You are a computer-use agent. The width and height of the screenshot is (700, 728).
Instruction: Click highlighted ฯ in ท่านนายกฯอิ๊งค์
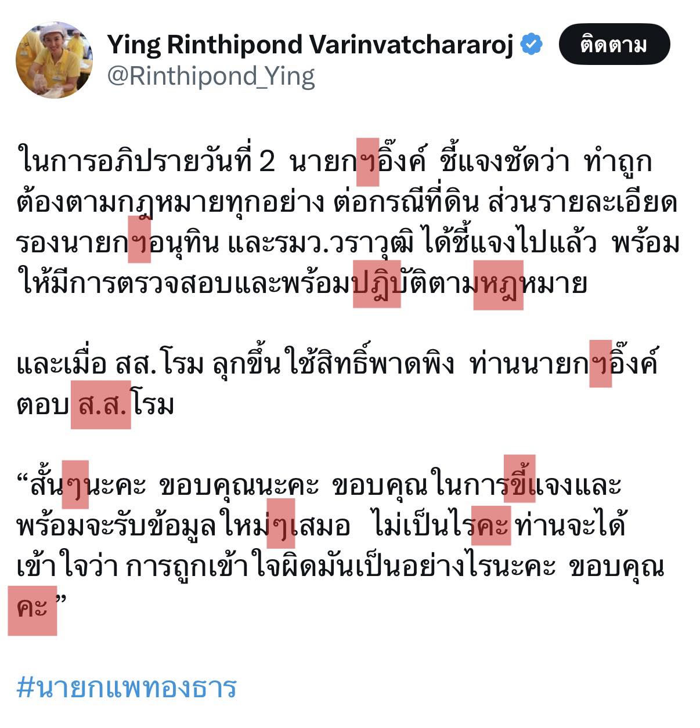pyautogui.click(x=601, y=364)
